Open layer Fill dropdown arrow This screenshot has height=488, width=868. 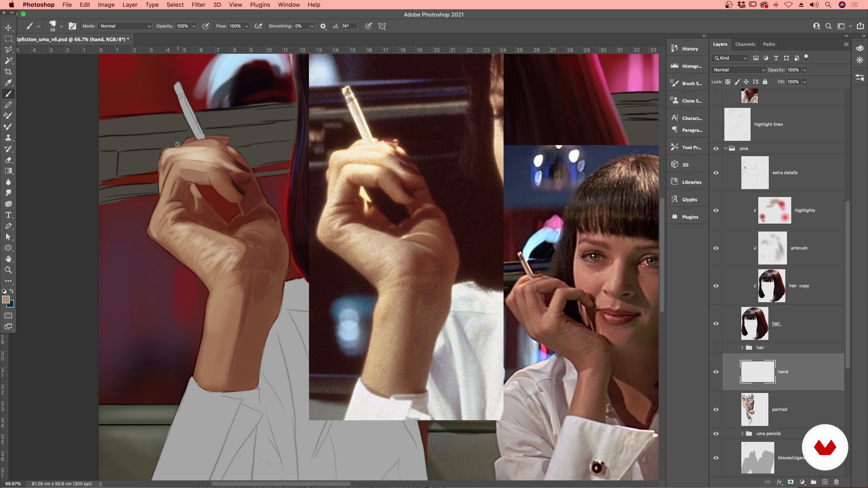[x=805, y=82]
